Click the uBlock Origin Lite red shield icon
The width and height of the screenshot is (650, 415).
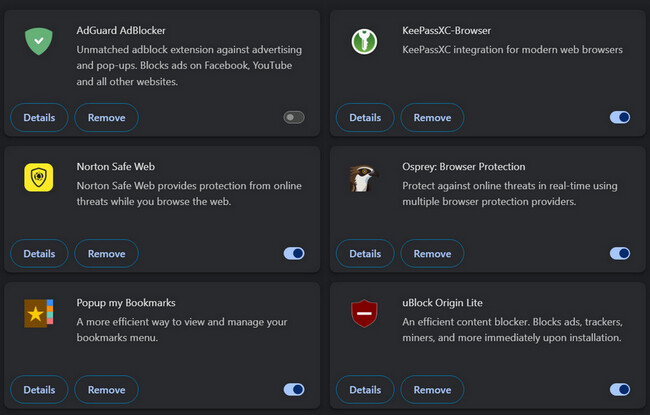[364, 313]
